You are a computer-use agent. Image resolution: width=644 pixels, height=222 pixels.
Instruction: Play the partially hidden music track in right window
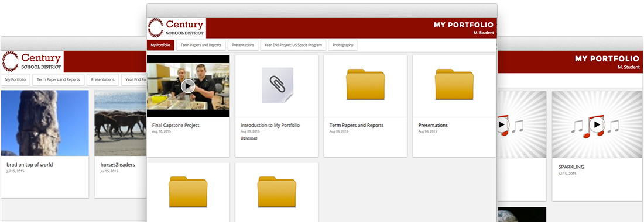502,124
